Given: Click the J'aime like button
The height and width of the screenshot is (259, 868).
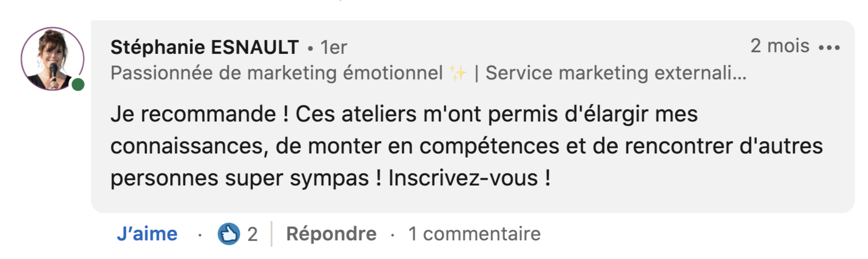Looking at the screenshot, I should coord(147,234).
